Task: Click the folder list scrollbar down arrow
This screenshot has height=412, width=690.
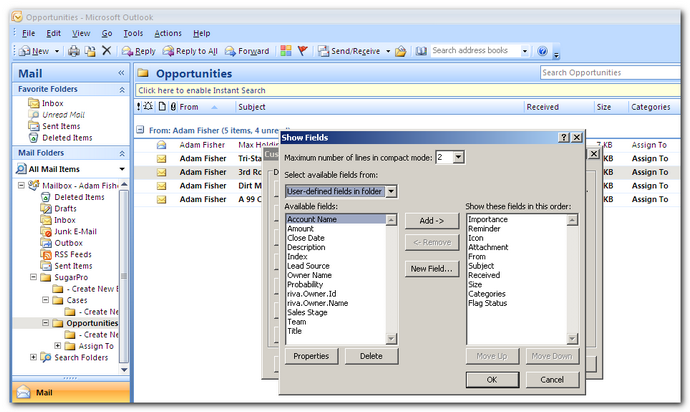Action: tap(124, 370)
